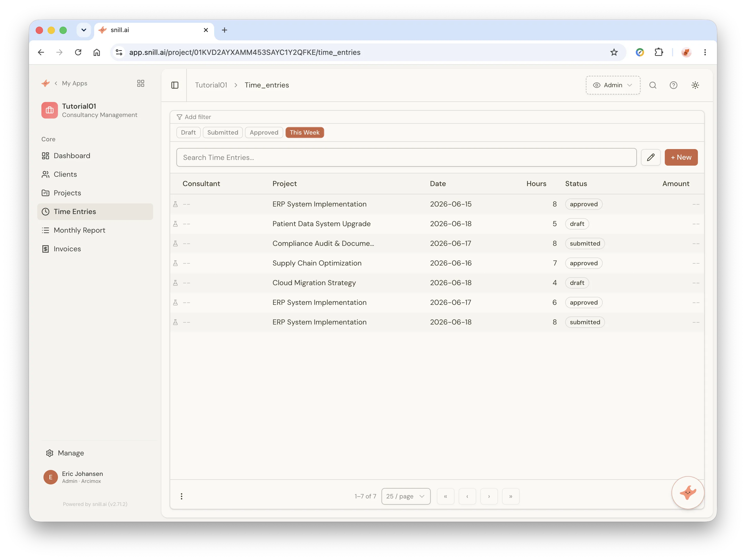This screenshot has height=560, width=746.
Task: Sort by the Status column header
Action: click(x=576, y=183)
